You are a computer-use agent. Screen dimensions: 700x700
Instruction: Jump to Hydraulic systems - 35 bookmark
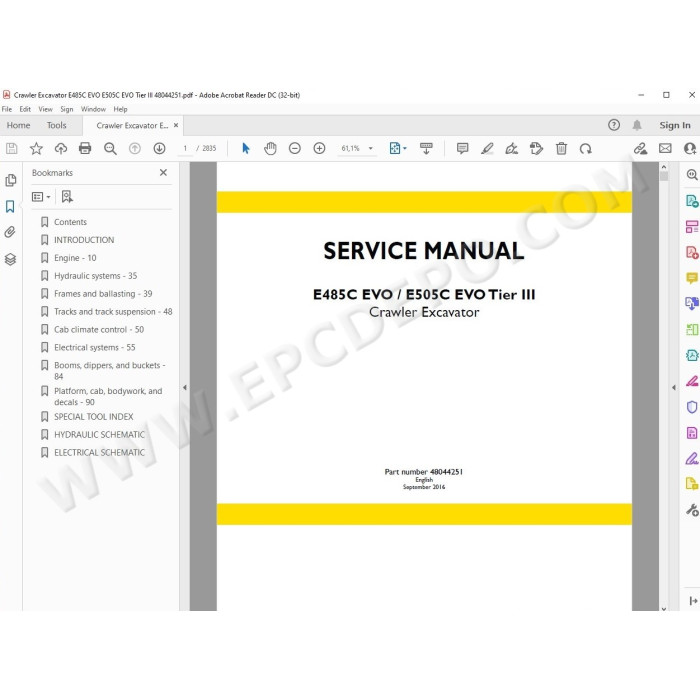(x=96, y=275)
